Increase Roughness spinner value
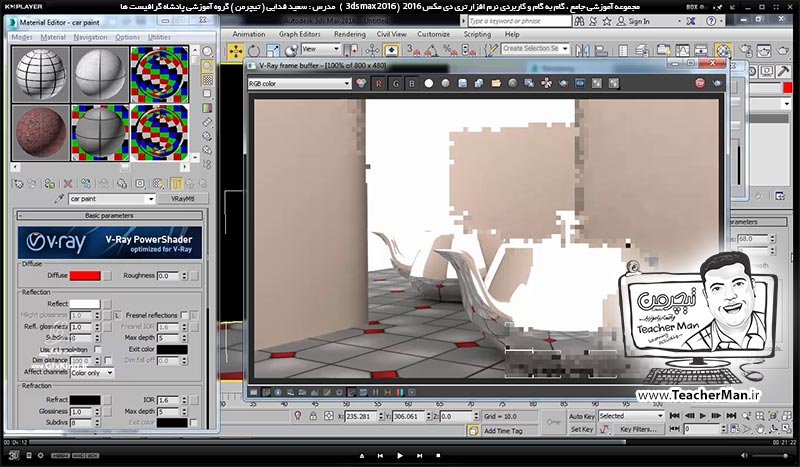 [x=184, y=274]
